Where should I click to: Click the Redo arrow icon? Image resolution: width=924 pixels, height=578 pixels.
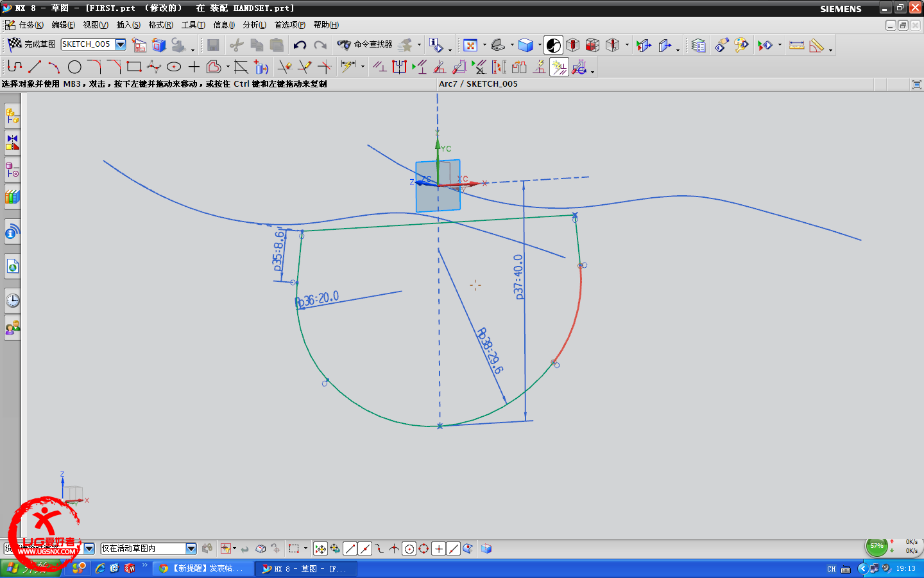(320, 44)
